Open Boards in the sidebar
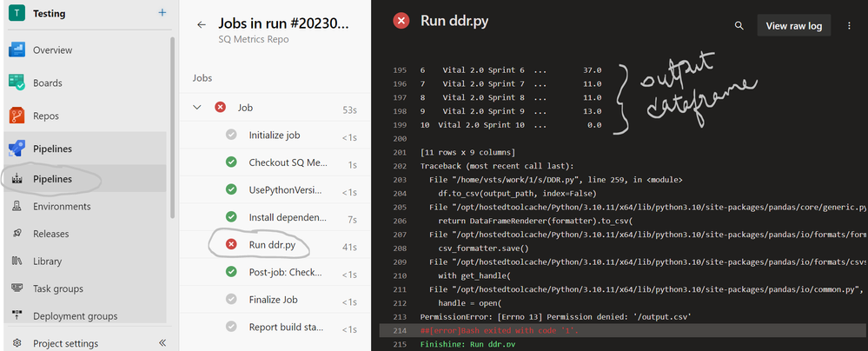This screenshot has width=868, height=351. [47, 83]
